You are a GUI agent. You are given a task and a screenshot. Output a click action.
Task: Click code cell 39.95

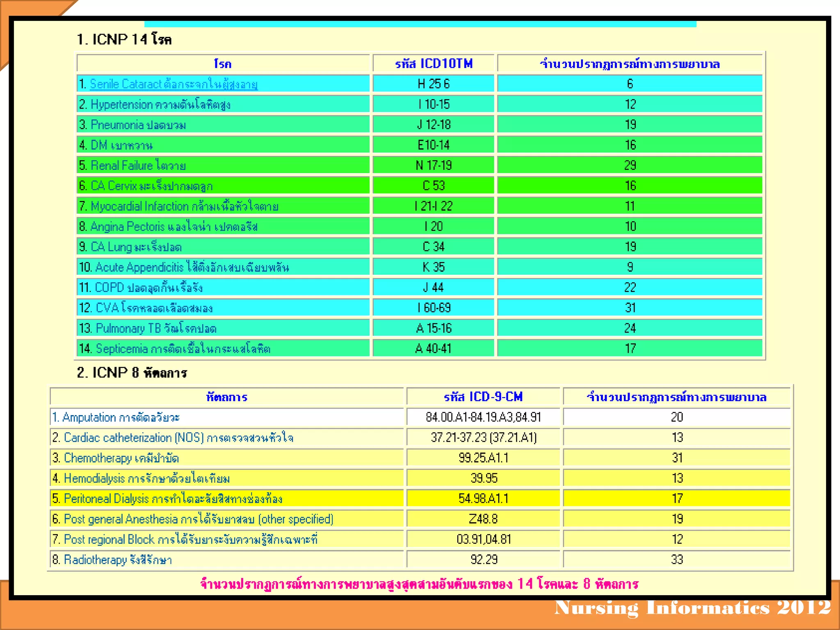pos(483,478)
